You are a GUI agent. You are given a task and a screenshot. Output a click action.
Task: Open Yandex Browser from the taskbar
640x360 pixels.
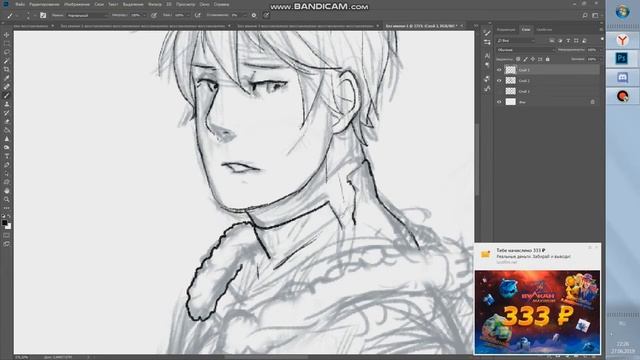(x=622, y=40)
